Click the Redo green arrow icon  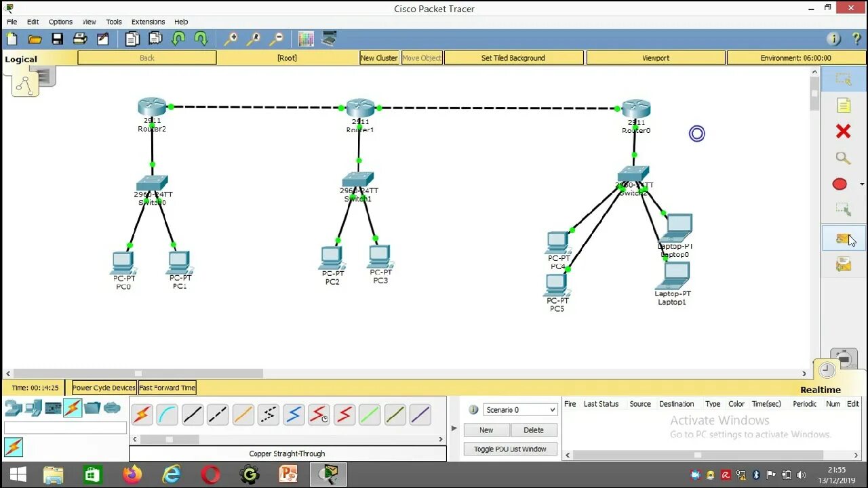click(x=201, y=39)
